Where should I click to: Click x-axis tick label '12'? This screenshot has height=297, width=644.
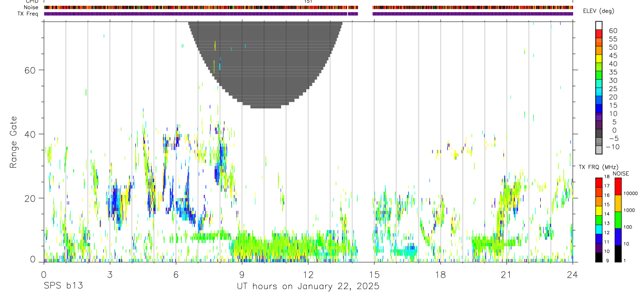308,274
